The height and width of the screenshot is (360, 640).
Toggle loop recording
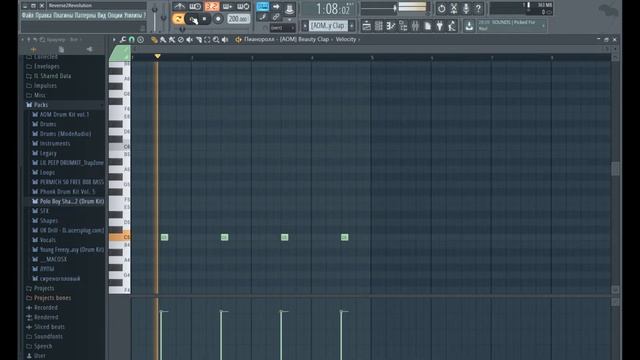pyautogui.click(x=243, y=7)
